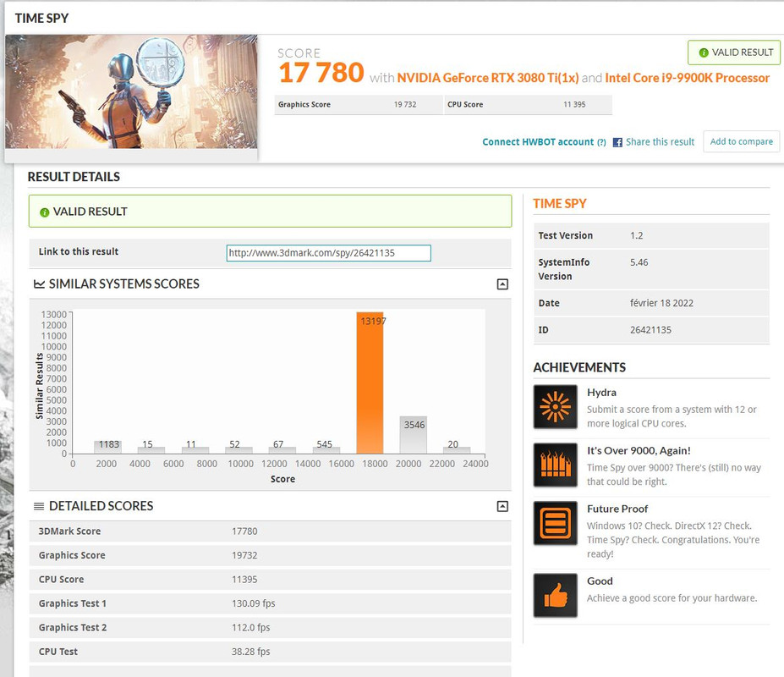
Task: Click ID value 26421135 in sidebar
Action: click(x=650, y=330)
